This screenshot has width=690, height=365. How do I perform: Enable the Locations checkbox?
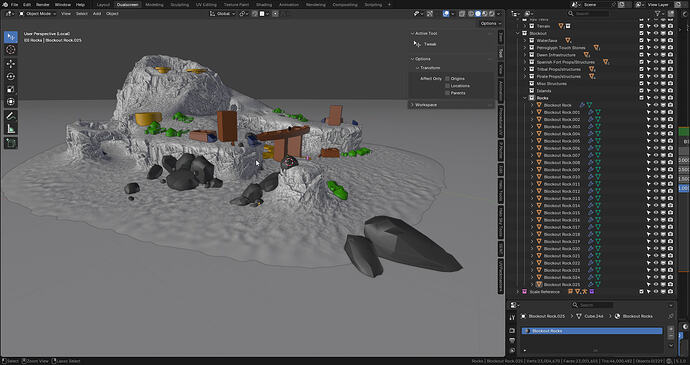448,86
